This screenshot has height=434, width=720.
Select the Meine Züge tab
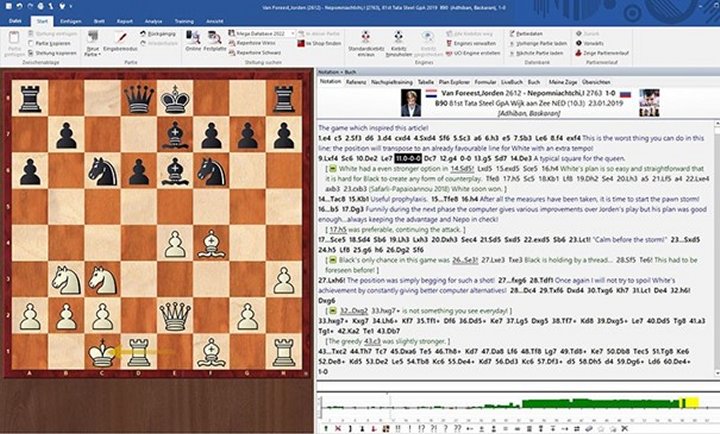[x=562, y=82]
